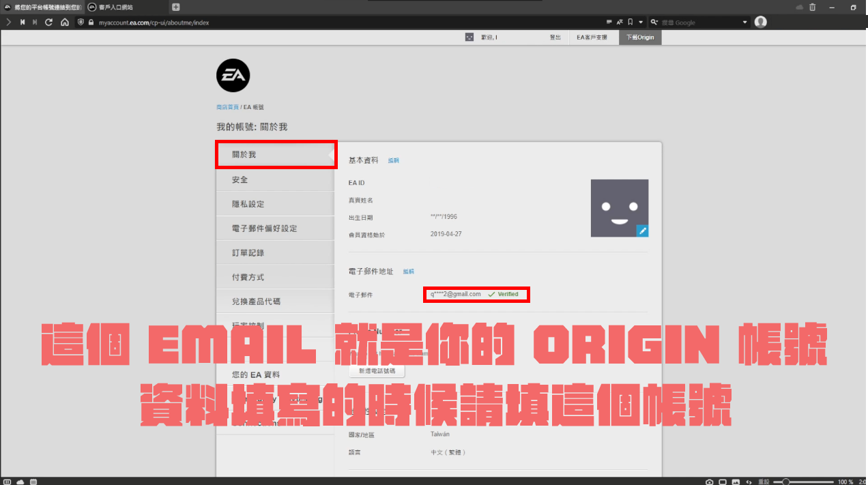Click the address bar URL
Screen dimensions: 868x485
coord(154,23)
